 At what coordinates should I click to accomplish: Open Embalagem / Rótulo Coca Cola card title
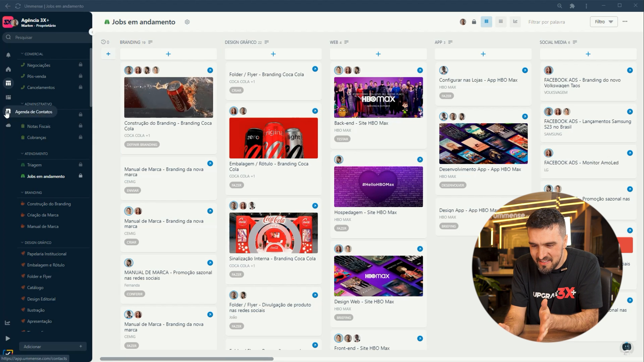click(269, 167)
